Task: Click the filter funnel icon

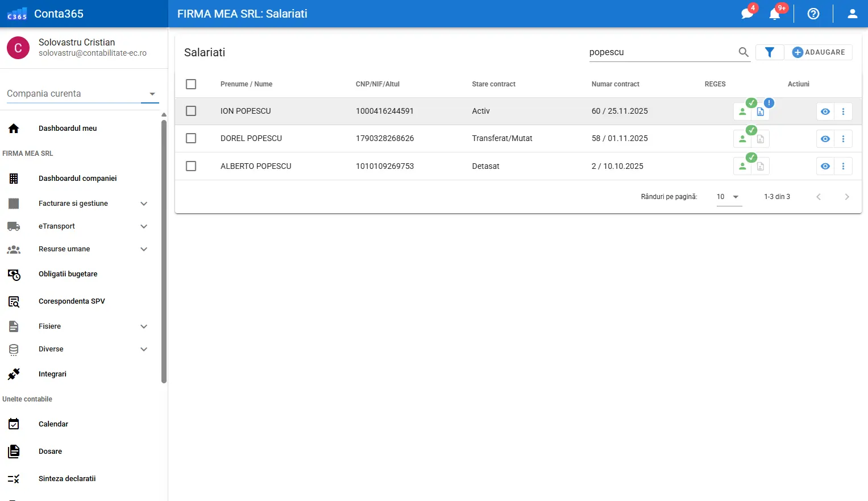Action: click(770, 52)
